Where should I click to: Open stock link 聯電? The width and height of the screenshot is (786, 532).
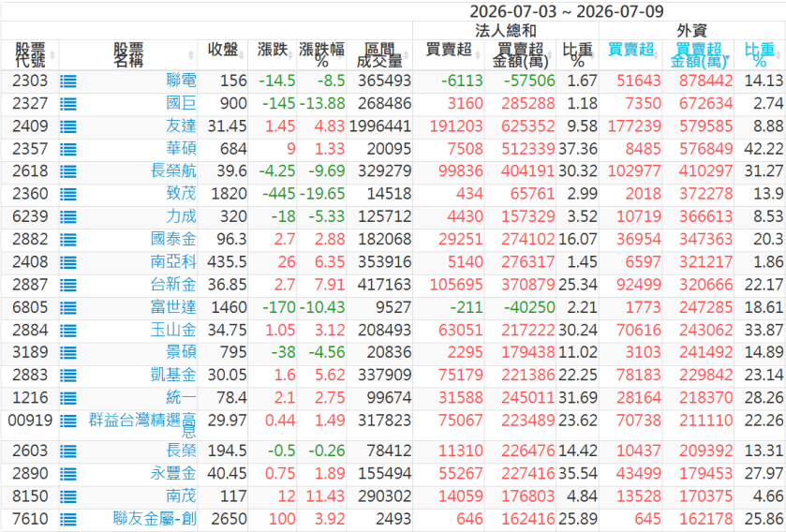click(181, 81)
